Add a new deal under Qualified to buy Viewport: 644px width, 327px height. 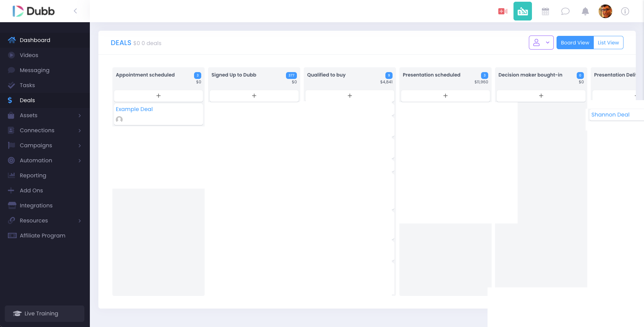click(350, 96)
